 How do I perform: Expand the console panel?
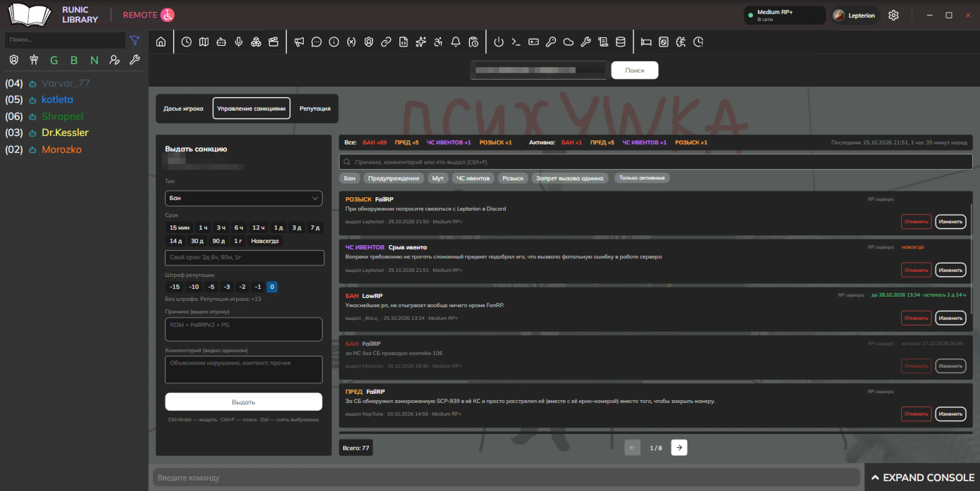(x=923, y=477)
